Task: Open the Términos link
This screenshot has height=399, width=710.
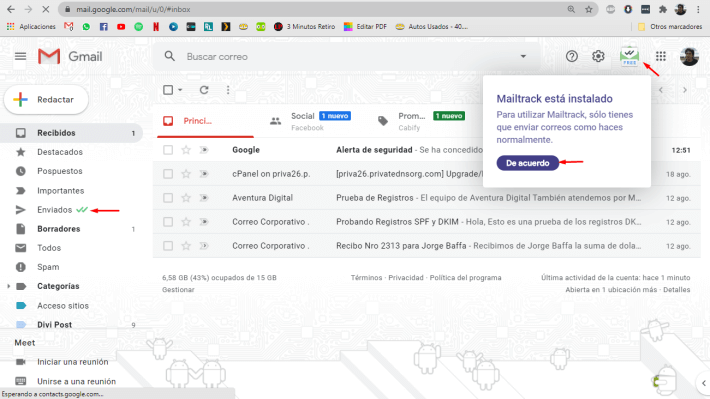Action: point(366,278)
